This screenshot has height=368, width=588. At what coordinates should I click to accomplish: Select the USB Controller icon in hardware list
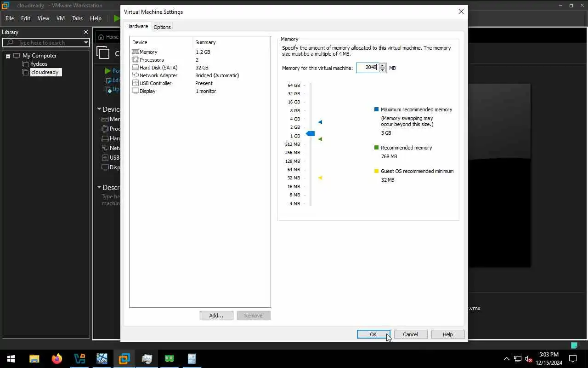(135, 83)
